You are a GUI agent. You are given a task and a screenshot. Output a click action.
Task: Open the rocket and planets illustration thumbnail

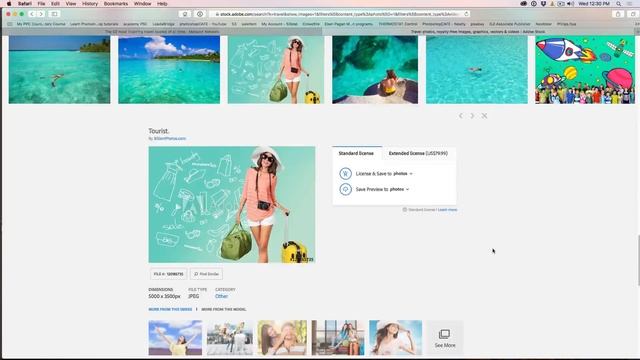pos(585,69)
